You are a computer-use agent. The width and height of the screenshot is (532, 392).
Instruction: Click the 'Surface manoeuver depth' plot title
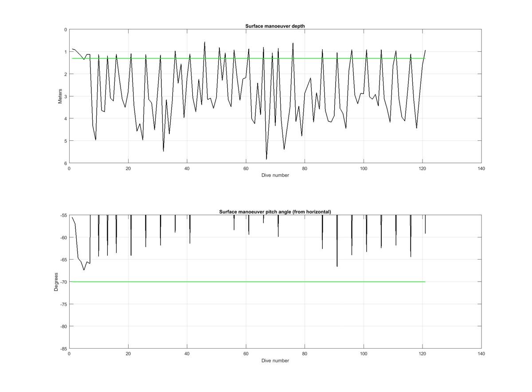click(275, 26)
